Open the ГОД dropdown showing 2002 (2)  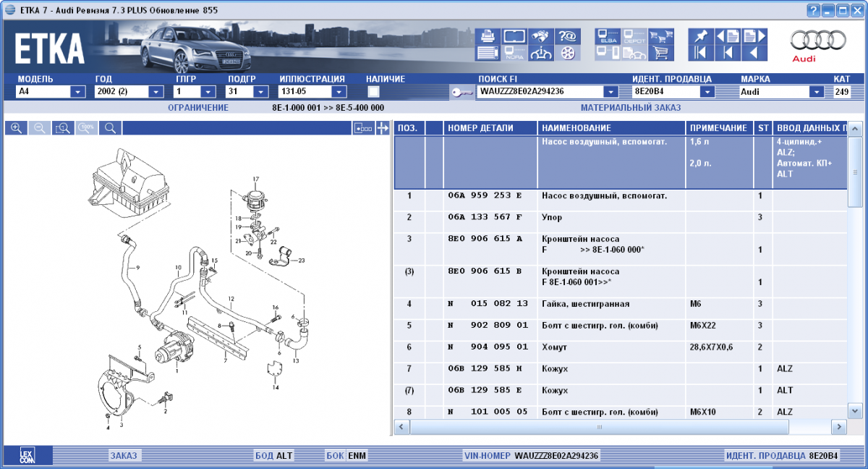(156, 92)
